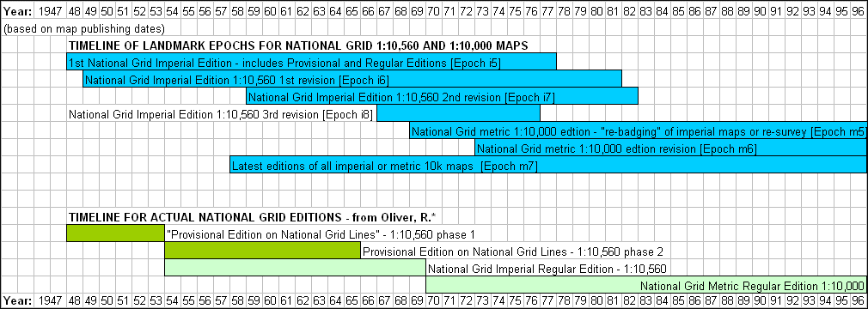Click the Epoch m7 latest editions bar
Image resolution: width=868 pixels, height=309 pixels.
pyautogui.click(x=548, y=164)
